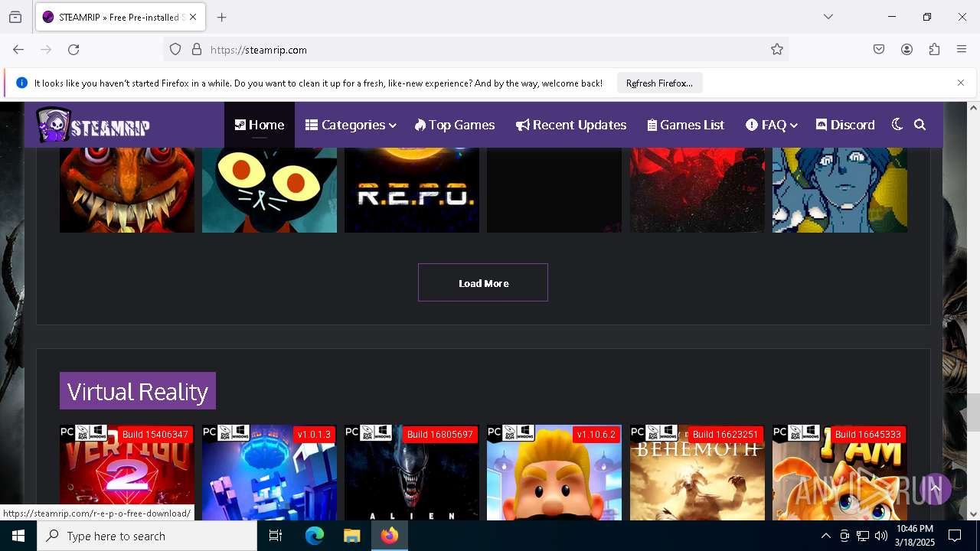Open the red dark game thumbnail

[x=697, y=190]
